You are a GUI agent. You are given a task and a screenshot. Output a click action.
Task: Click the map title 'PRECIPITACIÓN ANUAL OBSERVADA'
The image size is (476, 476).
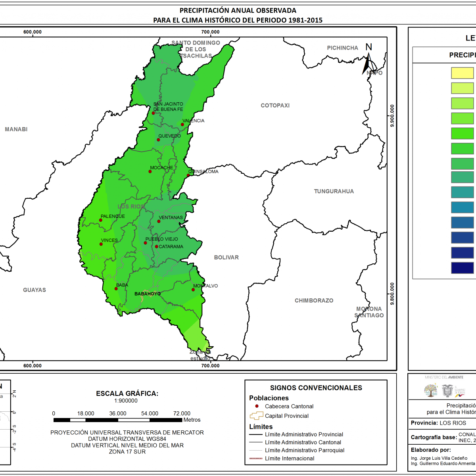[x=238, y=11]
